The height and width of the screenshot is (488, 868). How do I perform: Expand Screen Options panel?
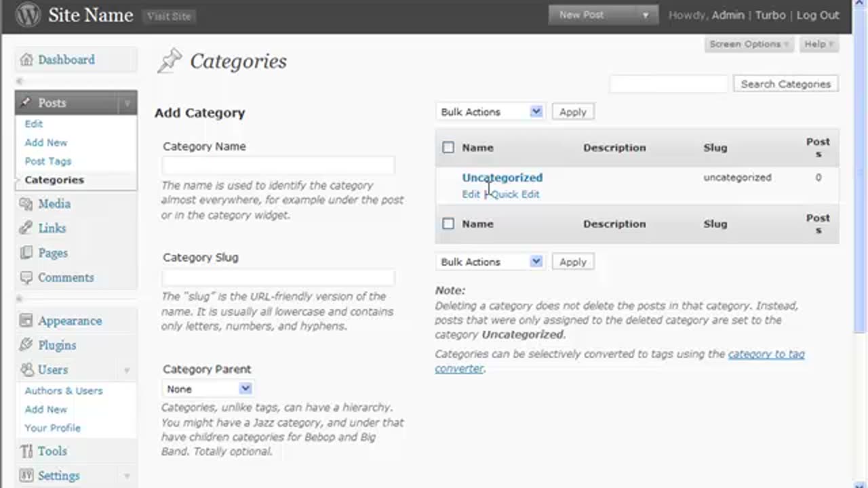click(x=749, y=44)
